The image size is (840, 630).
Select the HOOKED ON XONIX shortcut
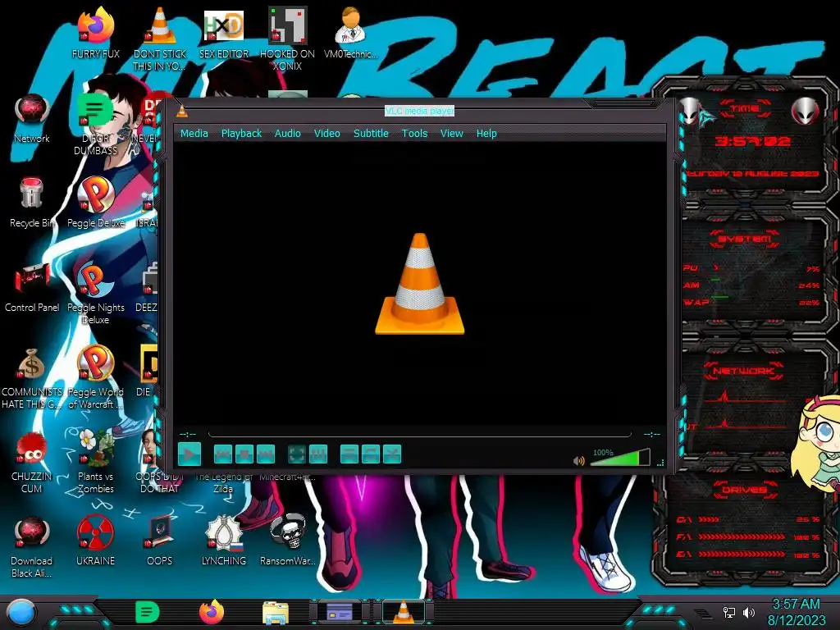tap(287, 39)
